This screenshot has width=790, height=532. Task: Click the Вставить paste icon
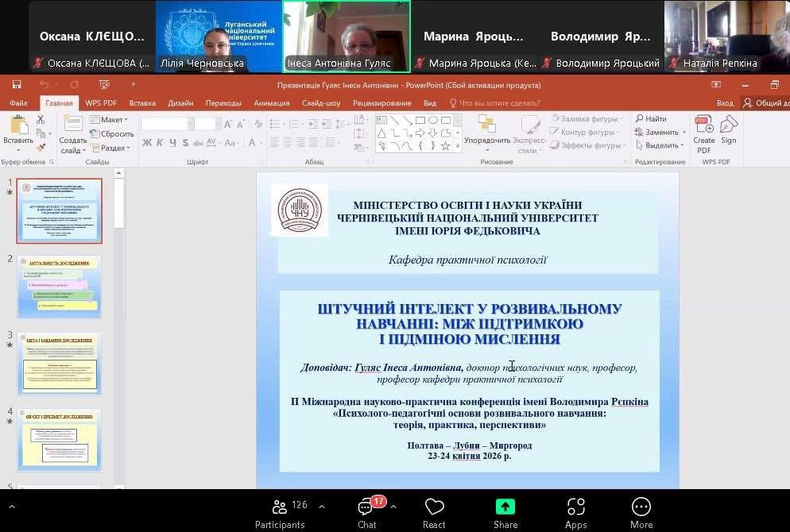pos(18,125)
